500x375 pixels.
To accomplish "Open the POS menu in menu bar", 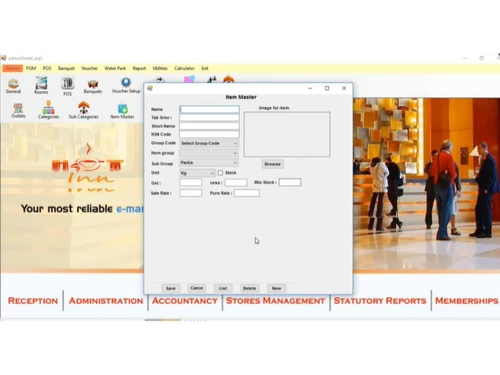I will pos(47,68).
